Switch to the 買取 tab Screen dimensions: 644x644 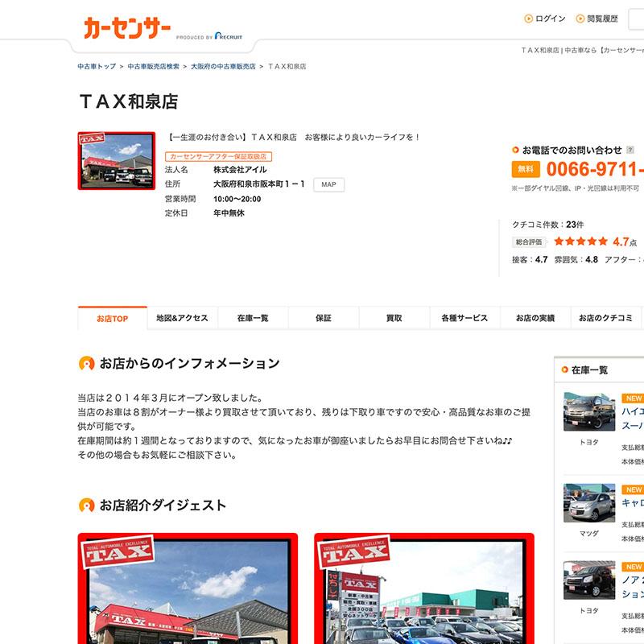pos(394,318)
